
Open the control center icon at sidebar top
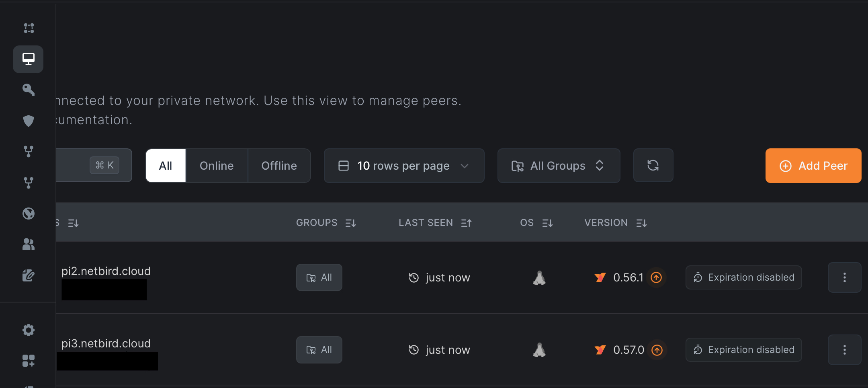(x=29, y=28)
